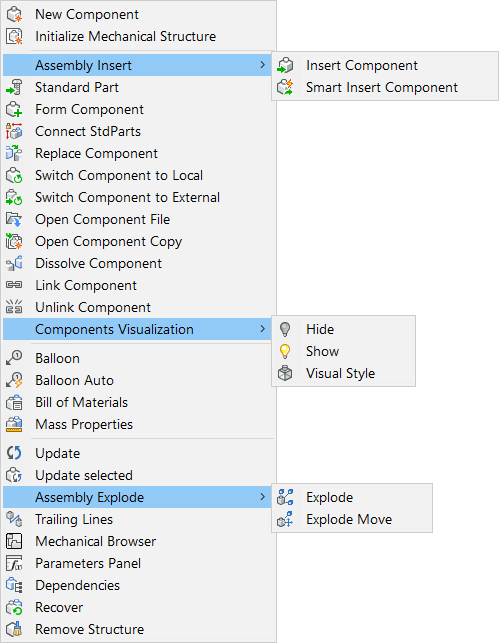Click the Smart Insert Component icon

tap(285, 87)
